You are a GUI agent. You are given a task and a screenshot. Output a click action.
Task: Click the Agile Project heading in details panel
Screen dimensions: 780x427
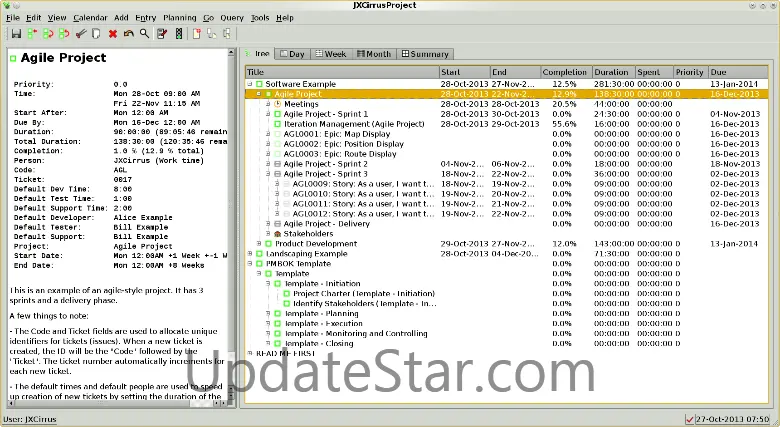coord(63,58)
